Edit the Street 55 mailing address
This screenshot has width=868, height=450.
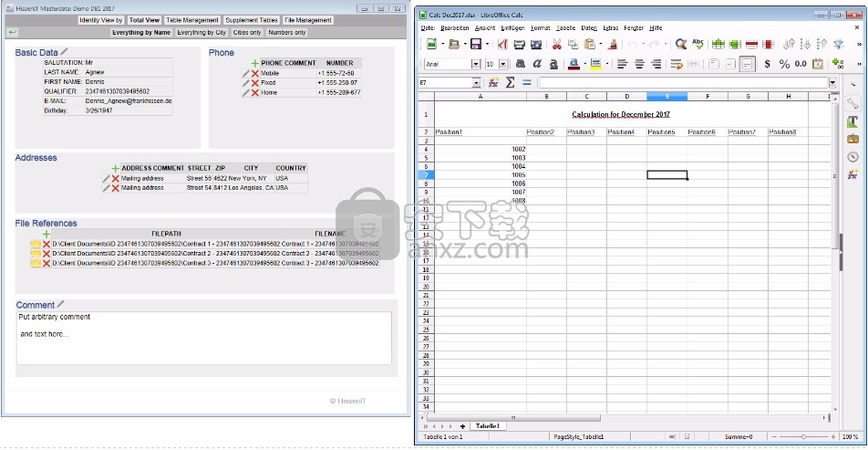click(107, 179)
